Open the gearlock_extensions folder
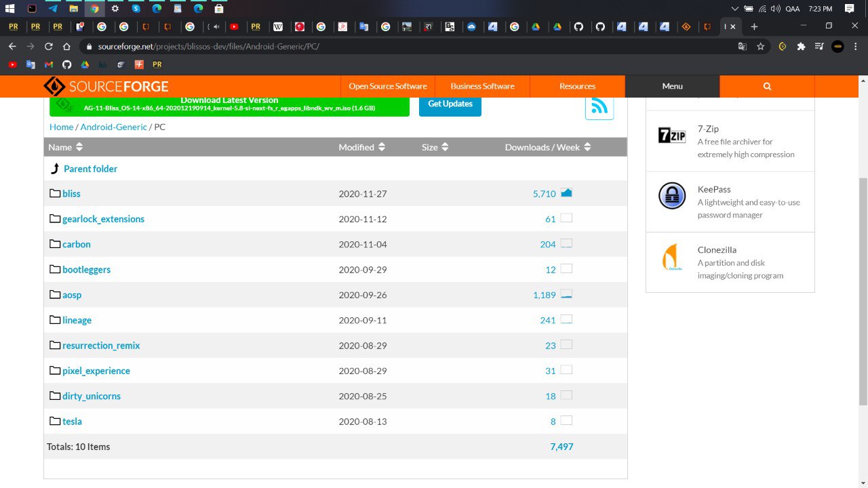Image resolution: width=868 pixels, height=488 pixels. coord(103,219)
